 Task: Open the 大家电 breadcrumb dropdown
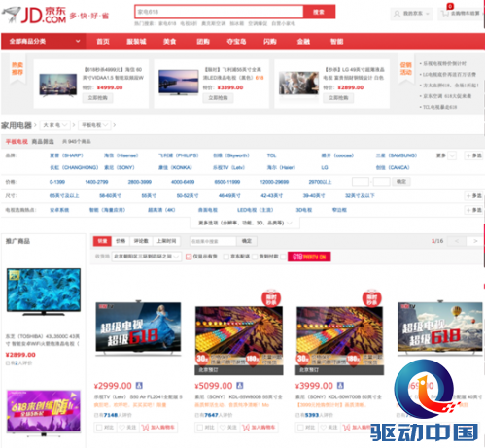point(55,125)
